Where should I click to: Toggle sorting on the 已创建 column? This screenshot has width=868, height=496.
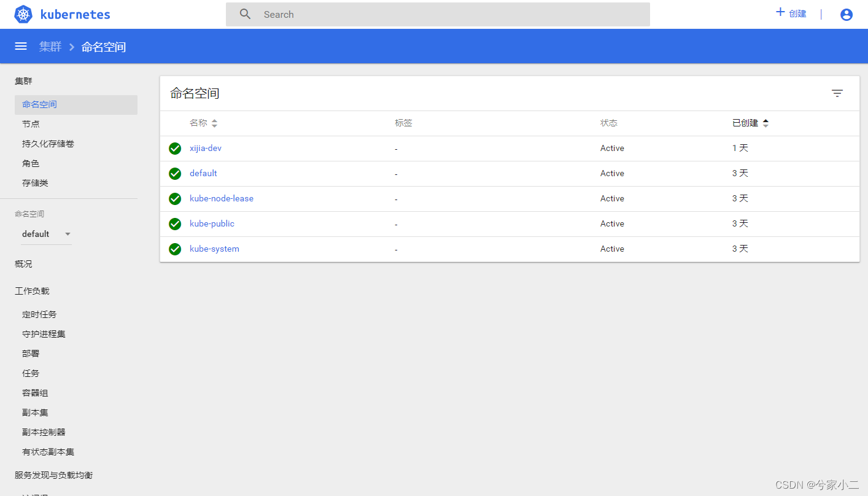tap(765, 123)
